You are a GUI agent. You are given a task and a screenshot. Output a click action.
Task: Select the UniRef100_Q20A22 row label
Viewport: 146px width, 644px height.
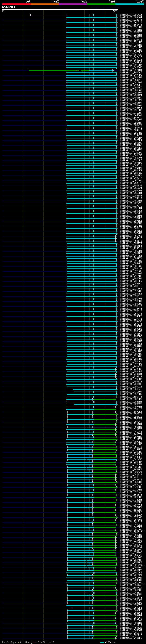tap(131, 404)
